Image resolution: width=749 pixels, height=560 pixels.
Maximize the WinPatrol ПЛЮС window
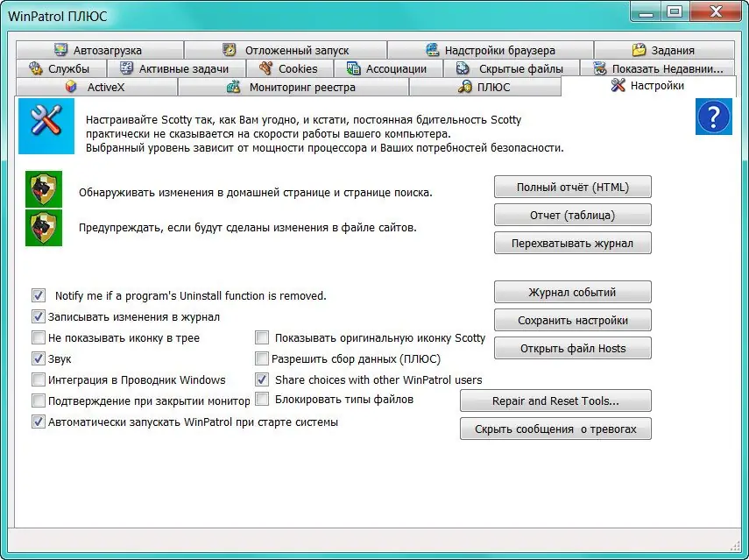675,11
